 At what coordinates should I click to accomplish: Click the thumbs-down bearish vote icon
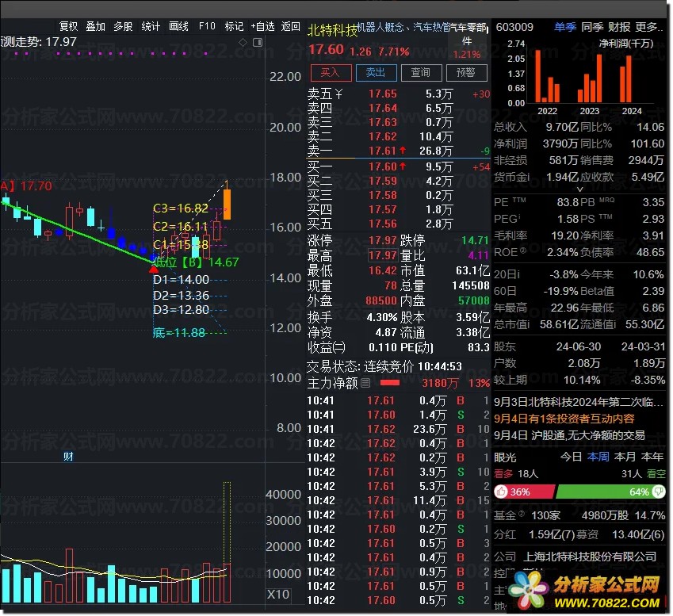(658, 492)
